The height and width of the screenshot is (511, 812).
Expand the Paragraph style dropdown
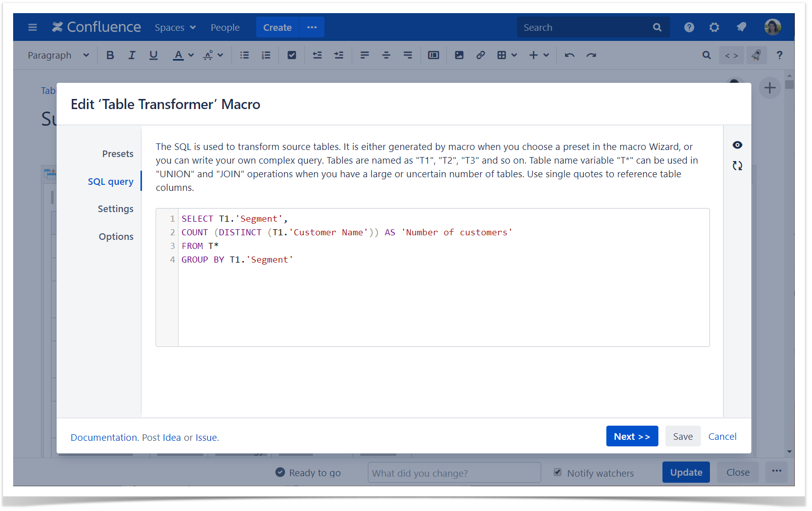[x=58, y=55]
